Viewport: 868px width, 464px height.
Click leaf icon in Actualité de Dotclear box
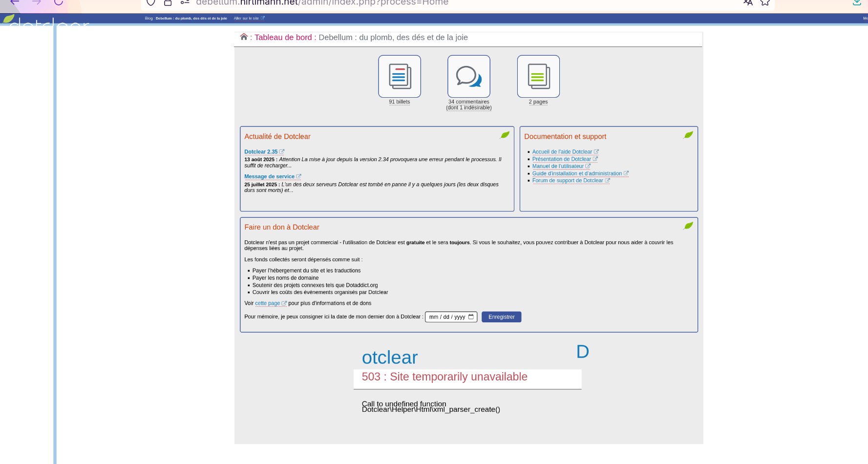[x=505, y=135]
